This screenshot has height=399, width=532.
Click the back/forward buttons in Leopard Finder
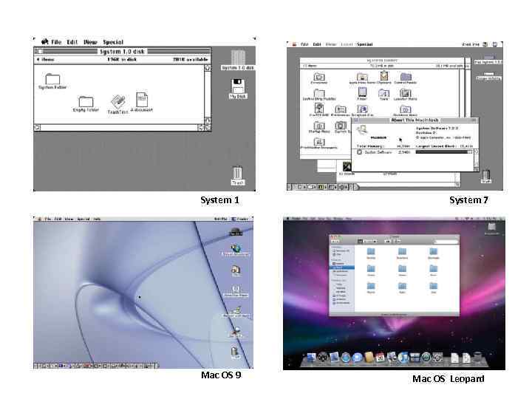point(335,241)
